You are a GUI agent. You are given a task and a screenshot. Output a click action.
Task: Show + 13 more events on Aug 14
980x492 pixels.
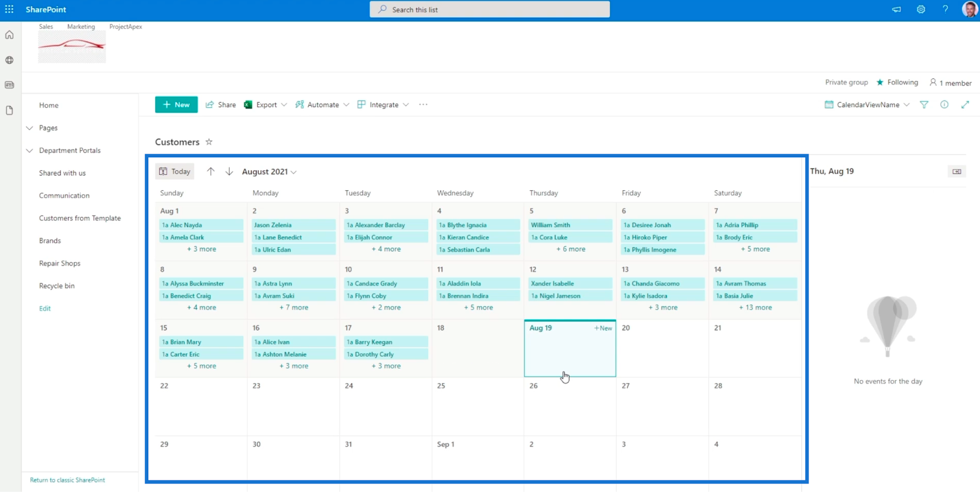[755, 308]
